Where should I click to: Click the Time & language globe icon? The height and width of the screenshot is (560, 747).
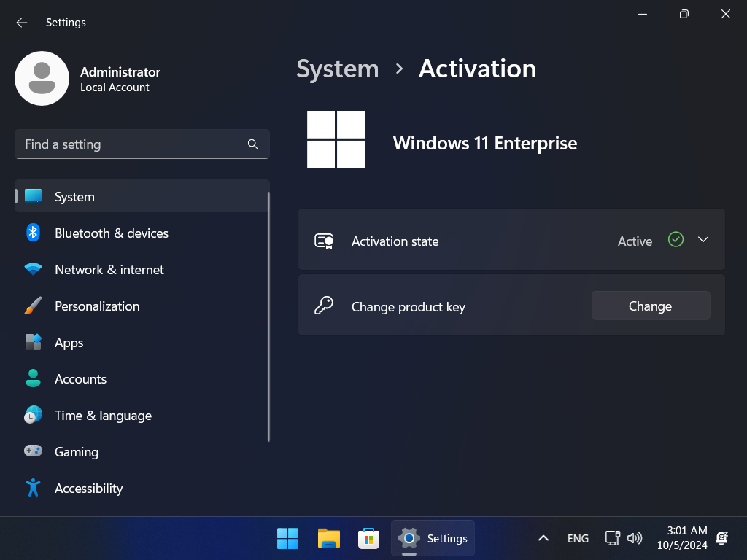click(x=33, y=415)
